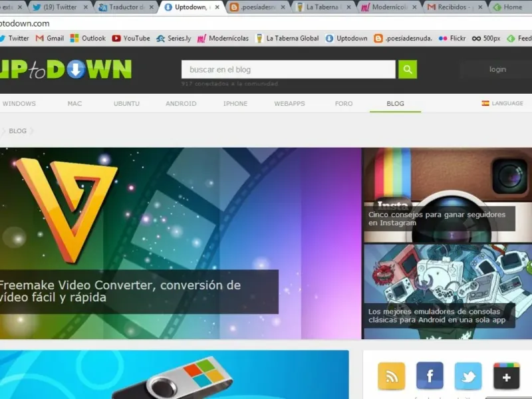
Task: Open the MAC navigation section
Action: click(x=74, y=104)
